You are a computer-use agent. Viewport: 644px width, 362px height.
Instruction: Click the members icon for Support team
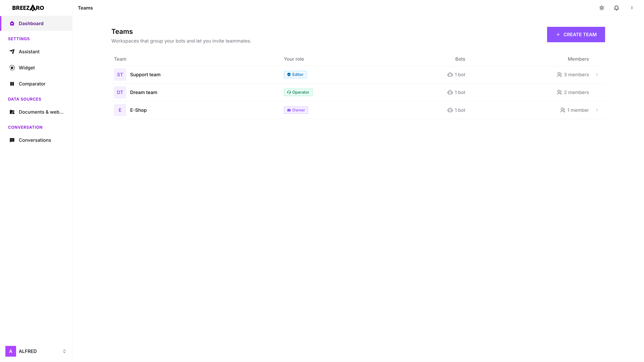point(559,75)
